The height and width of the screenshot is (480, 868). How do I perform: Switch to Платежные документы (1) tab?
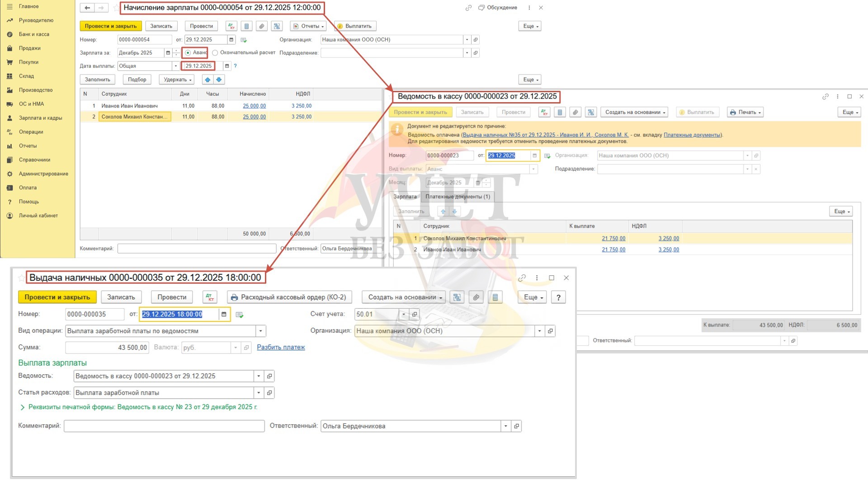click(x=457, y=197)
